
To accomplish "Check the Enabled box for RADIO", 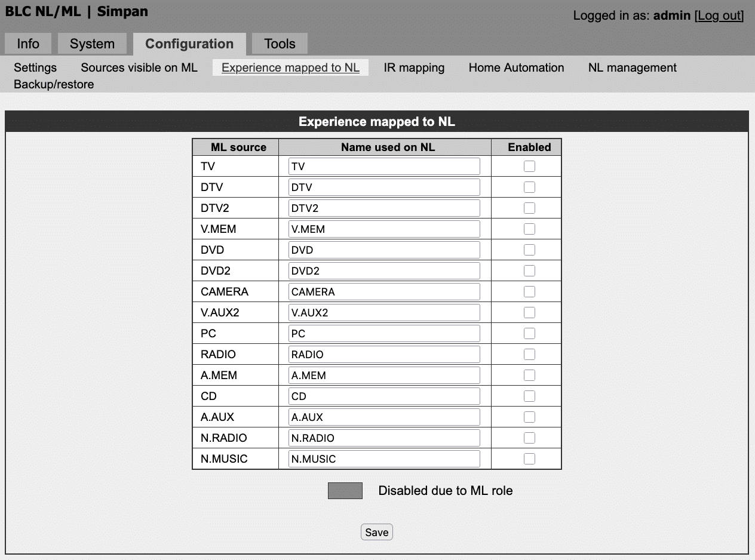I will pos(529,355).
